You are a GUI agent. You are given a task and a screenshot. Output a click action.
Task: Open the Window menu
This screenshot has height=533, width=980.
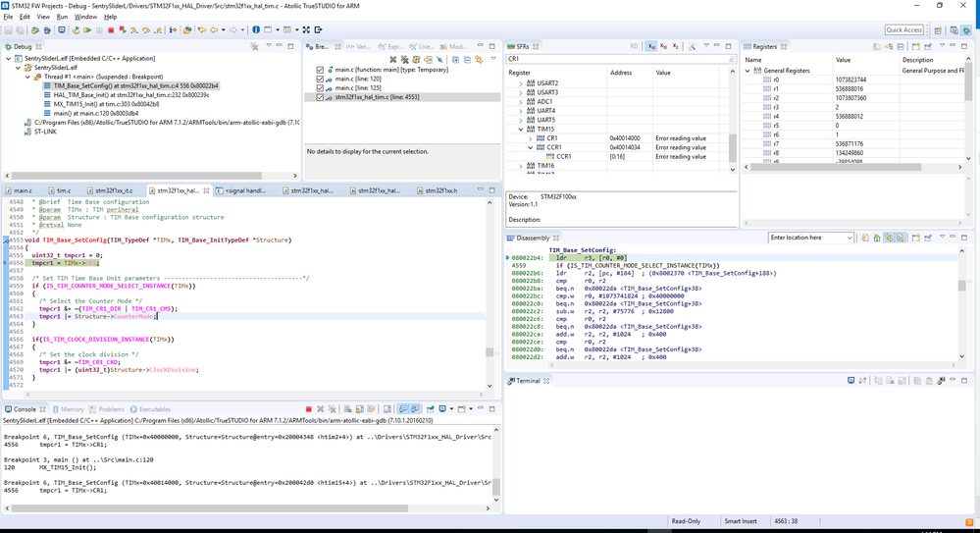85,17
